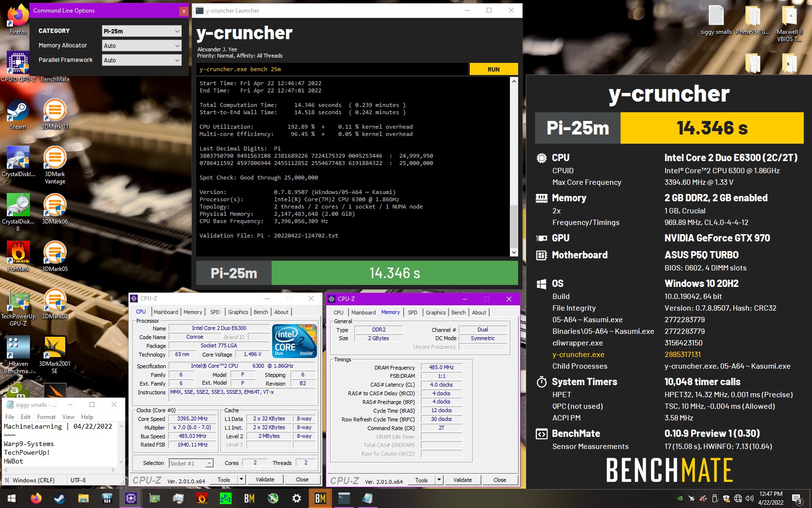
Task: Open Settings gear in the taskbar
Action: click(297, 498)
